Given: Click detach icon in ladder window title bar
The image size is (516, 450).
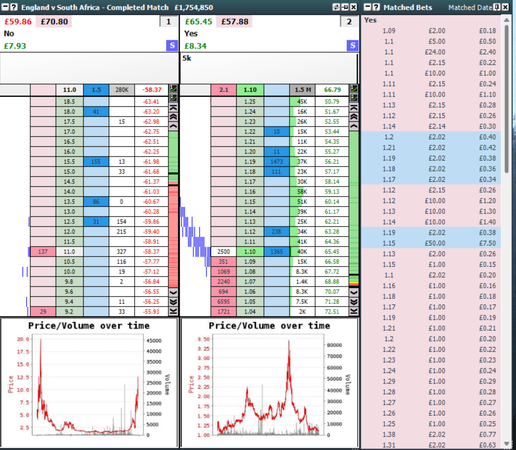Looking at the screenshot, I should tap(336, 7).
